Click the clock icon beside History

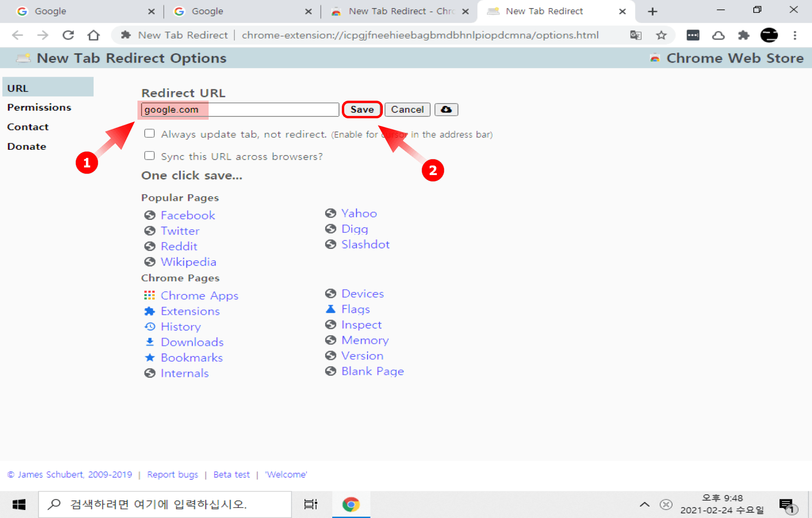150,327
